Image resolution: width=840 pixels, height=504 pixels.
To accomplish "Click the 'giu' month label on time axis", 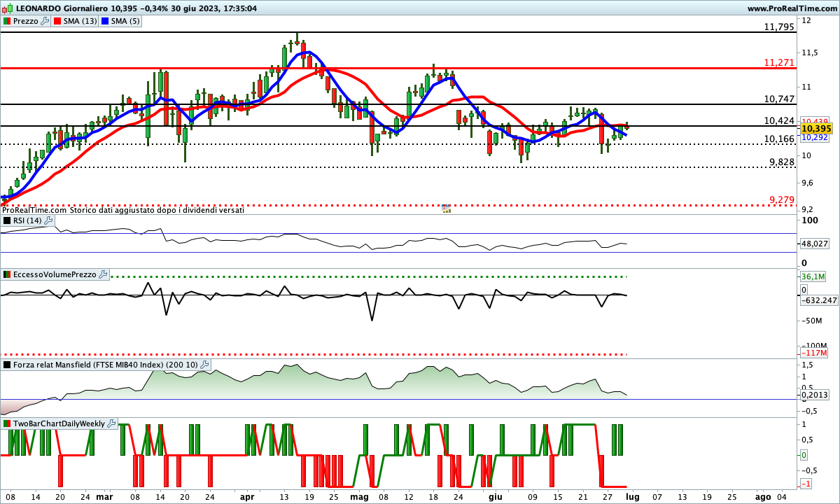I will pos(496,496).
